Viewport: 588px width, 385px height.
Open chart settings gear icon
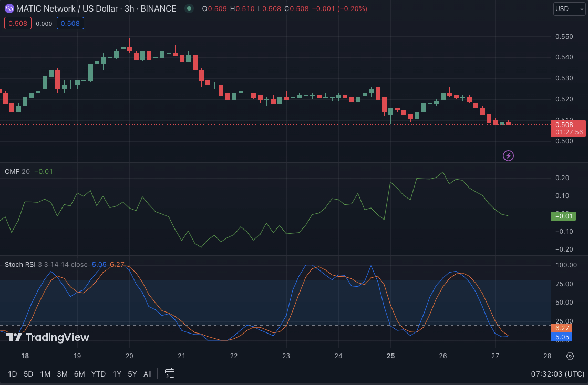(570, 356)
